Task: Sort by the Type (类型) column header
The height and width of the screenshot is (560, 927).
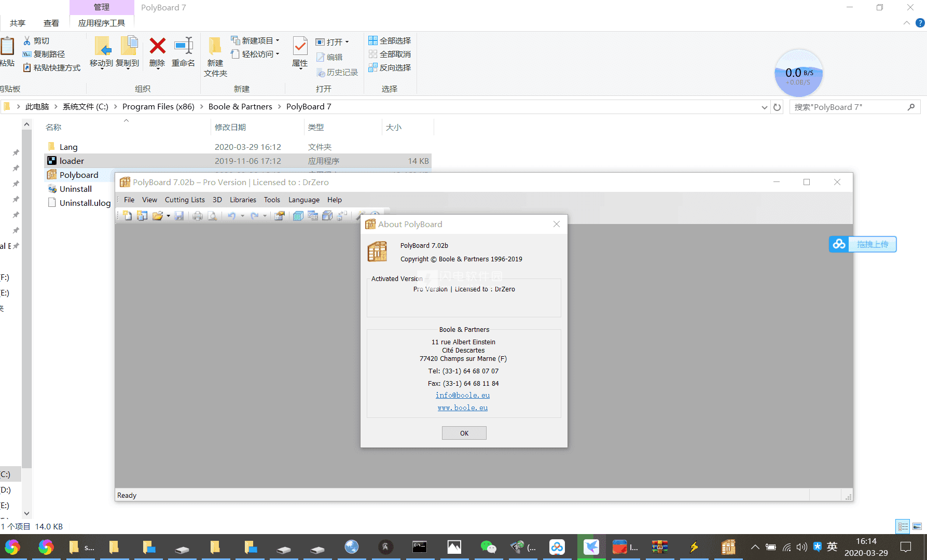Action: pos(316,127)
